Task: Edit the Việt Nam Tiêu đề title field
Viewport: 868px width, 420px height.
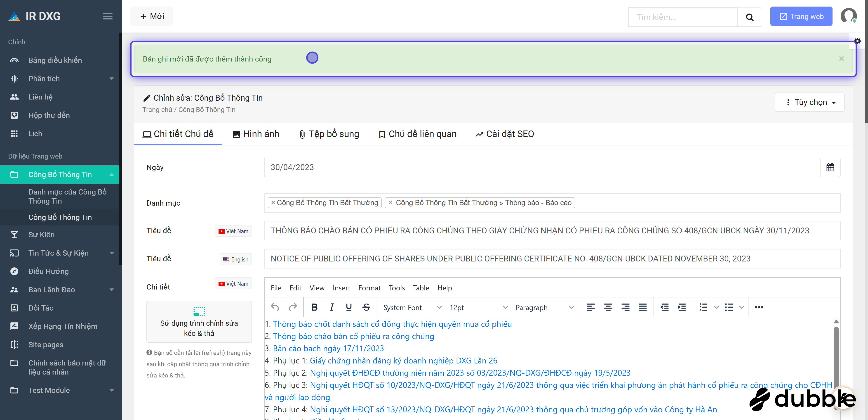Action: pyautogui.click(x=552, y=231)
